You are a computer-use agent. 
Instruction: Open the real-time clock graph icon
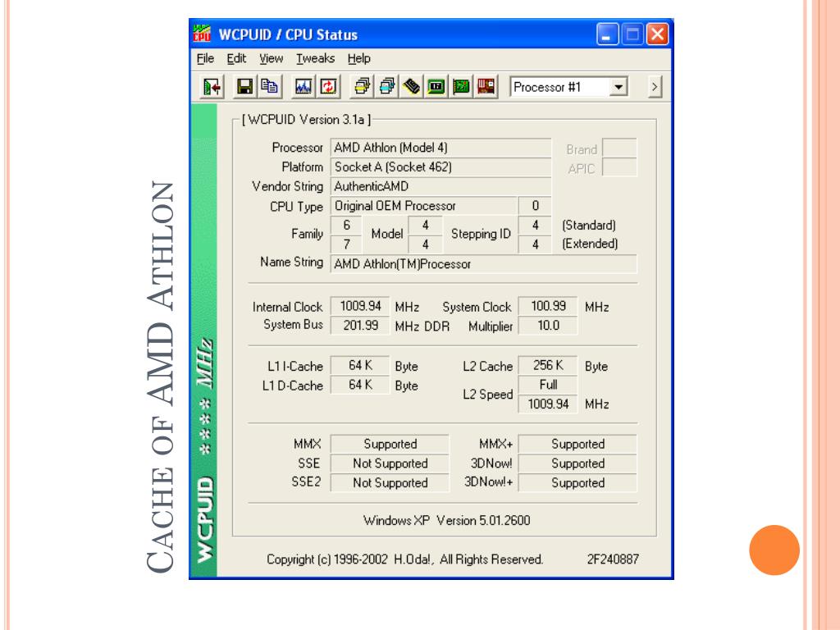304,87
